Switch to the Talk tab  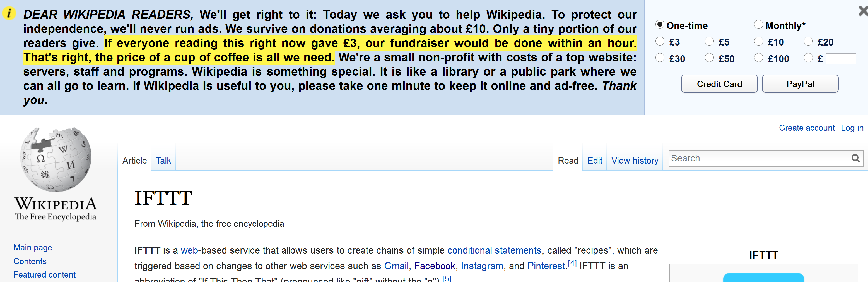click(x=163, y=161)
